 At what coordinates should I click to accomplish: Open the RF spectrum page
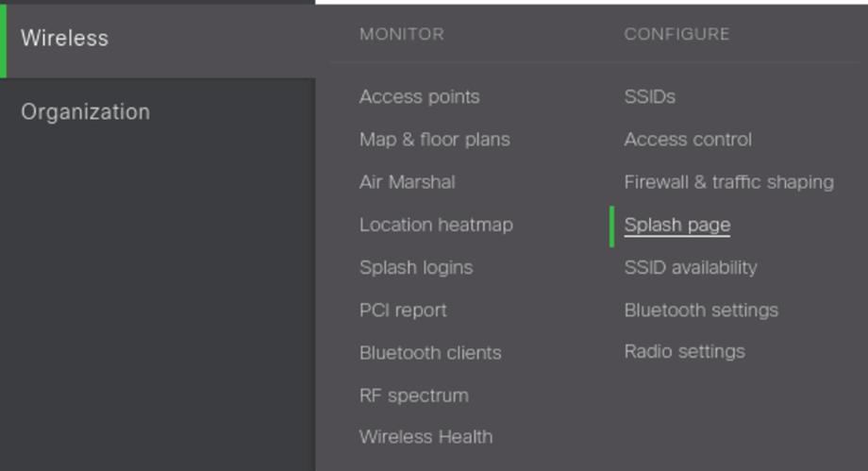tap(413, 395)
